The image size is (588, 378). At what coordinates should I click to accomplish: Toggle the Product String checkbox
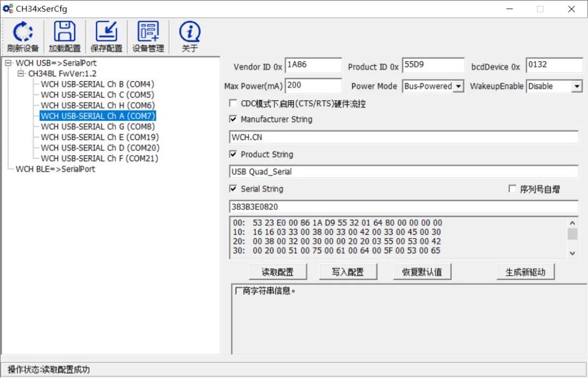(x=233, y=154)
